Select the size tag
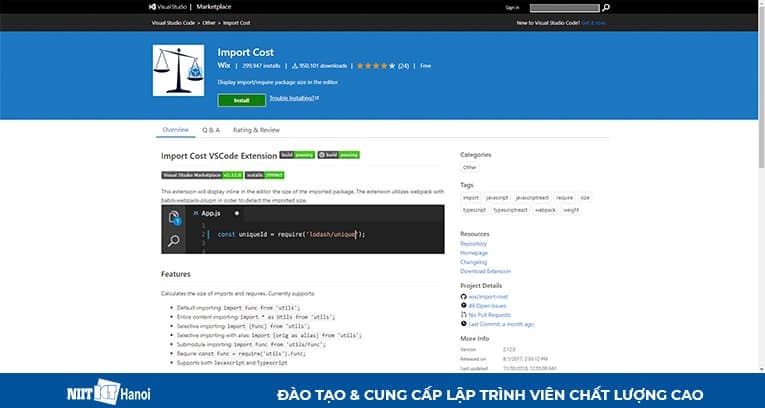Image resolution: width=765 pixels, height=408 pixels. tap(585, 198)
